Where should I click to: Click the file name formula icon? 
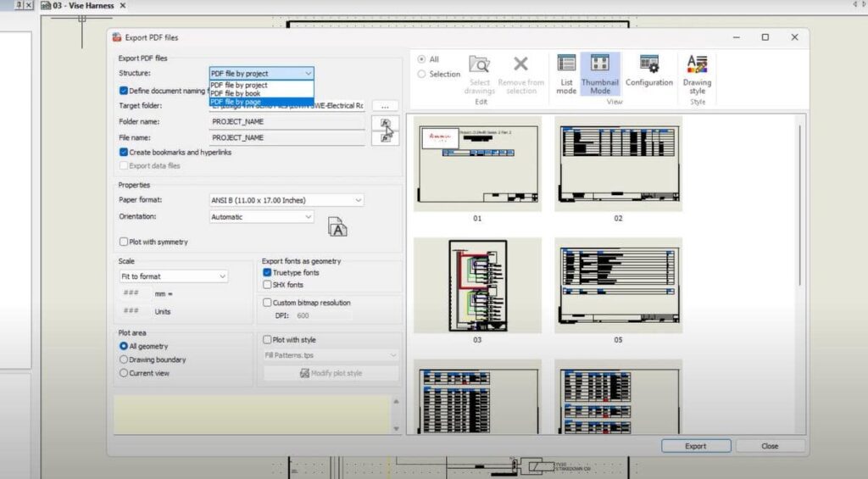coord(385,138)
